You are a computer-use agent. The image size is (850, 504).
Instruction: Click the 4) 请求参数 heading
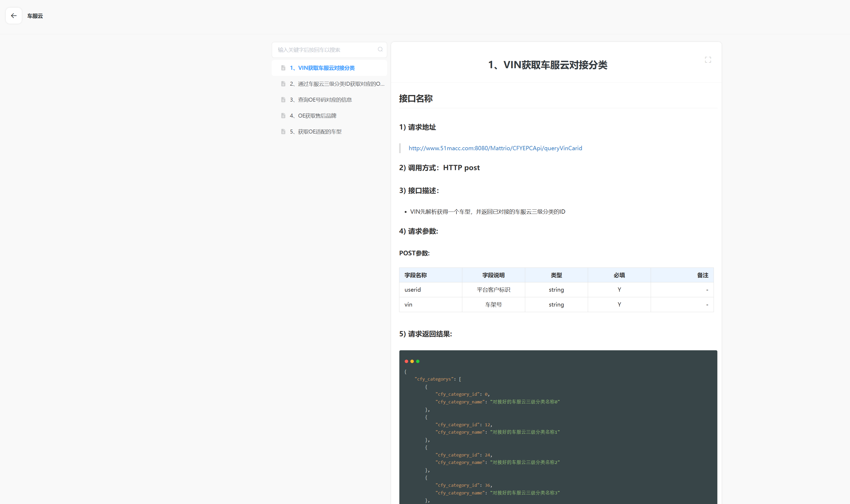(418, 231)
